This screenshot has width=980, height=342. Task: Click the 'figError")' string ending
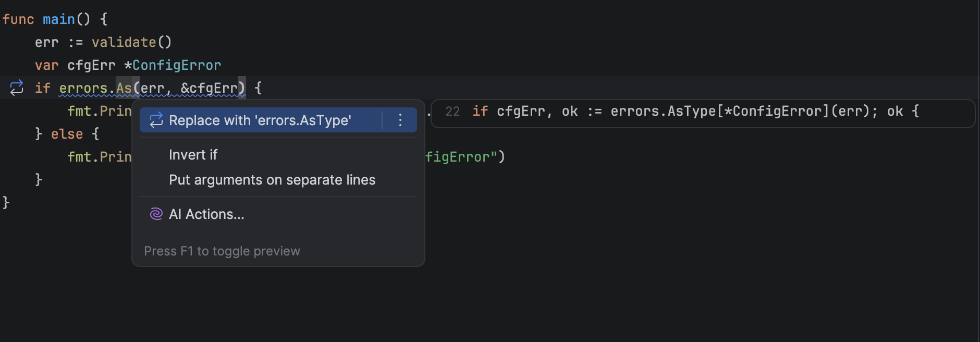(x=464, y=157)
